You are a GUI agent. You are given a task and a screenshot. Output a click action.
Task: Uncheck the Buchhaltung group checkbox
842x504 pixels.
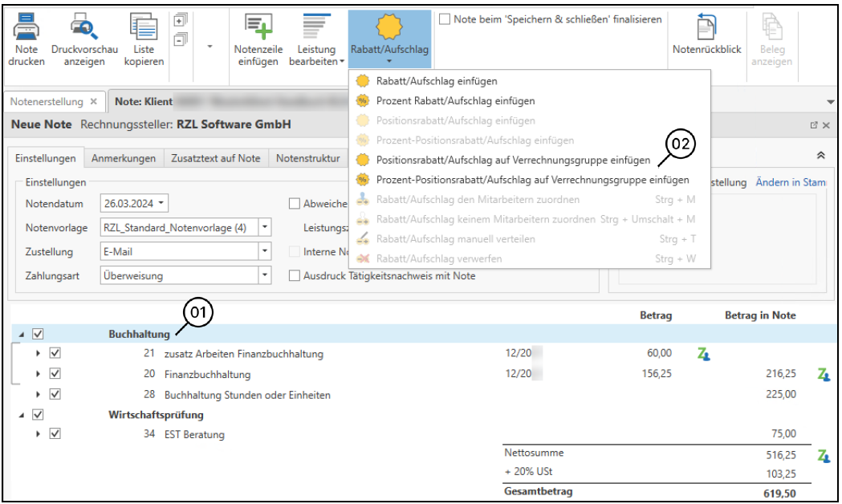click(x=38, y=334)
